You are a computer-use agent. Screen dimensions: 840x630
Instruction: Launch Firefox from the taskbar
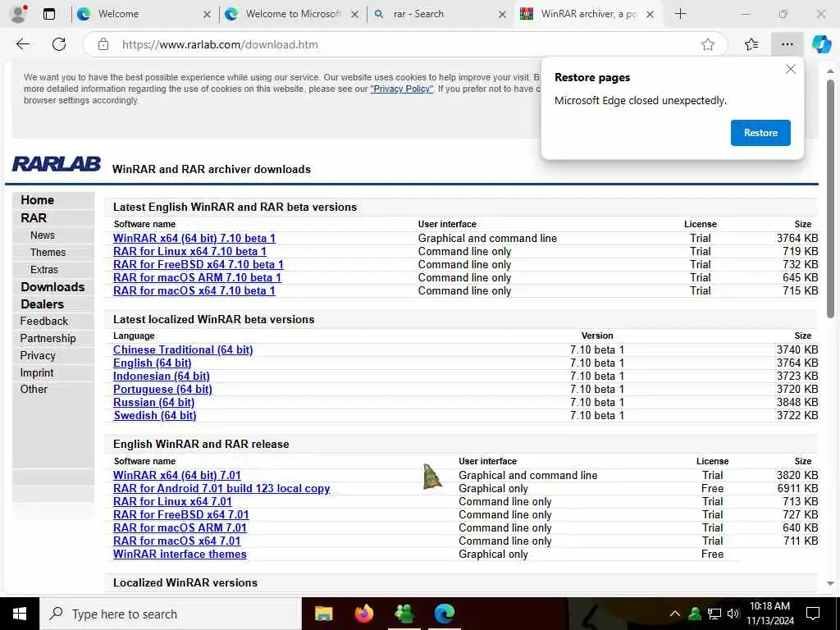[x=363, y=614]
